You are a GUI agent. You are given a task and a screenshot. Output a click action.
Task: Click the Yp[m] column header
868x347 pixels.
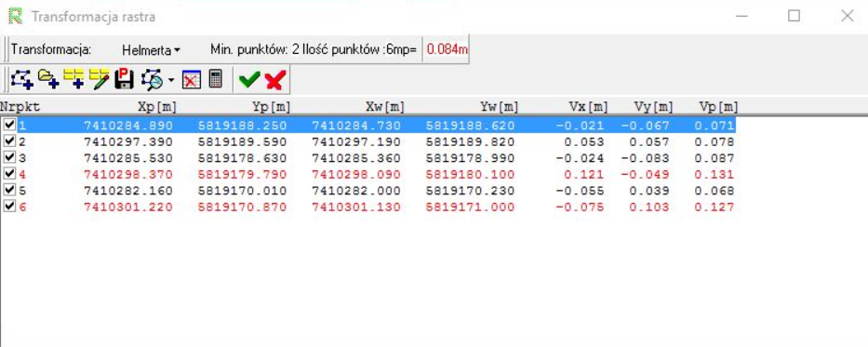(x=271, y=106)
